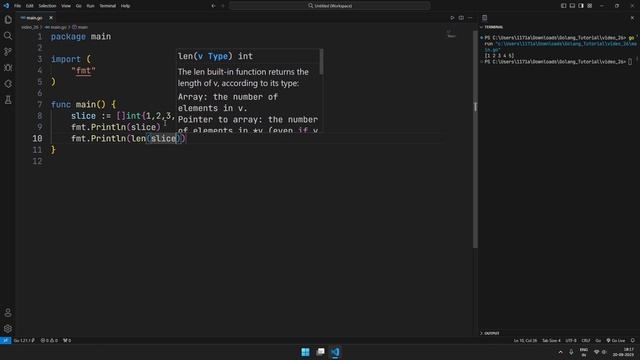This screenshot has width=640, height=360.
Task: Click the video_26 breadcrumb segment
Action: click(29, 27)
